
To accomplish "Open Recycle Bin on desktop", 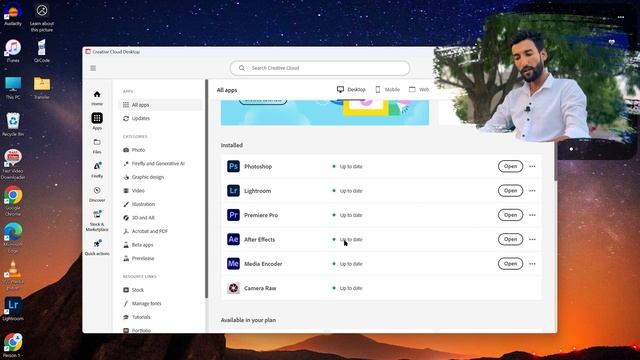I will pos(13,124).
